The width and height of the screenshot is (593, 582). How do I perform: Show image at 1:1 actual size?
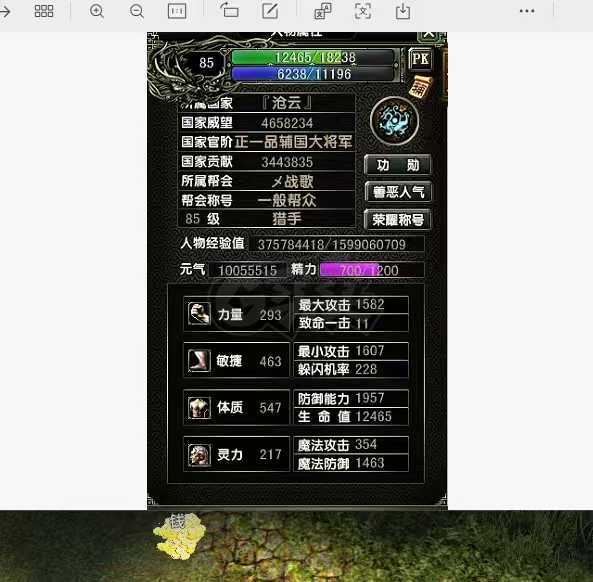click(x=177, y=11)
